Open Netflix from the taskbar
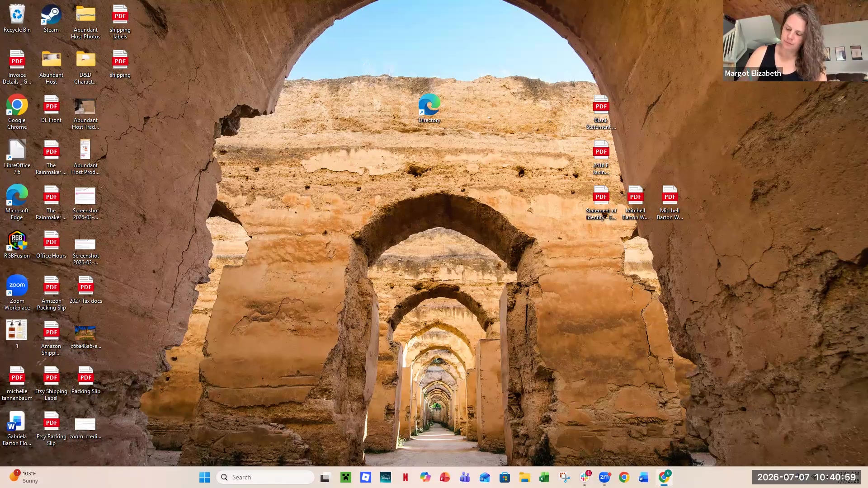Screen dimensions: 868x488 [406, 477]
